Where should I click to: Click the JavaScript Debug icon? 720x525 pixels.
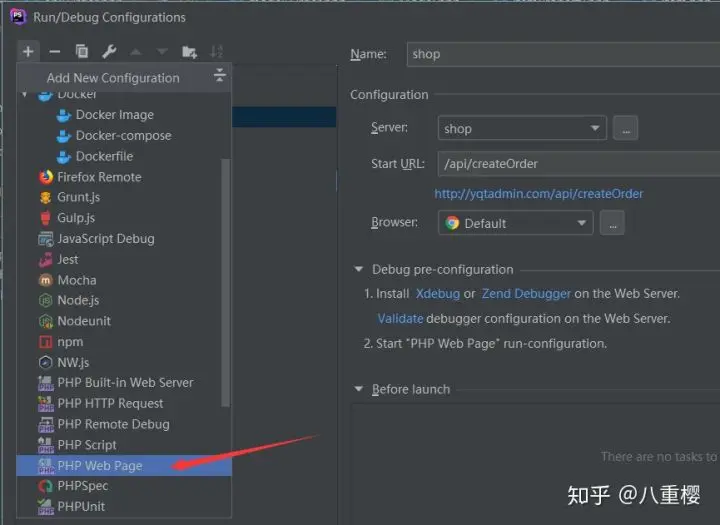45,239
